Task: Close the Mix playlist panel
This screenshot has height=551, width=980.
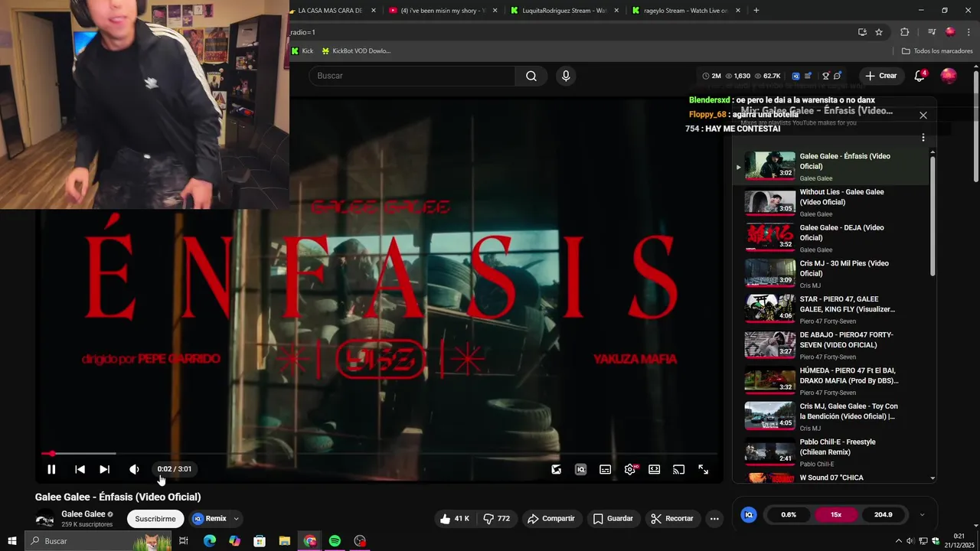Action: [923, 115]
